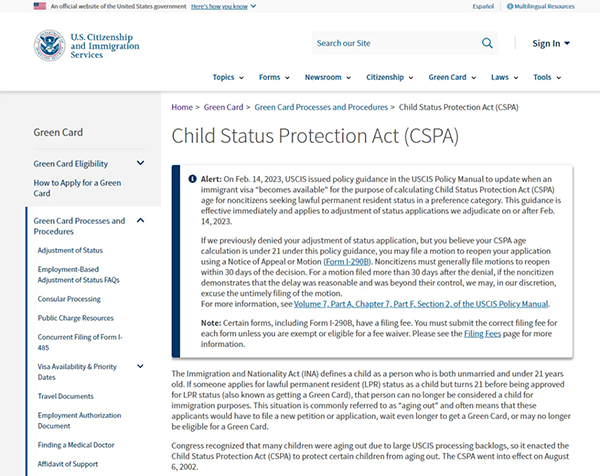This screenshot has width=600, height=476.
Task: Click the Multilingual Resources globe icon
Action: [x=510, y=7]
